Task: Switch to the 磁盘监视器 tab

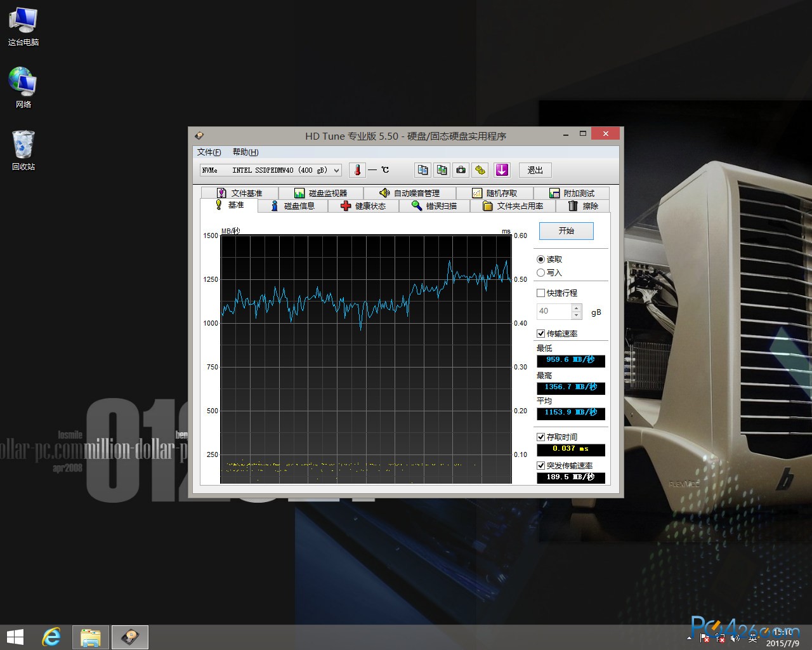Action: coord(321,193)
